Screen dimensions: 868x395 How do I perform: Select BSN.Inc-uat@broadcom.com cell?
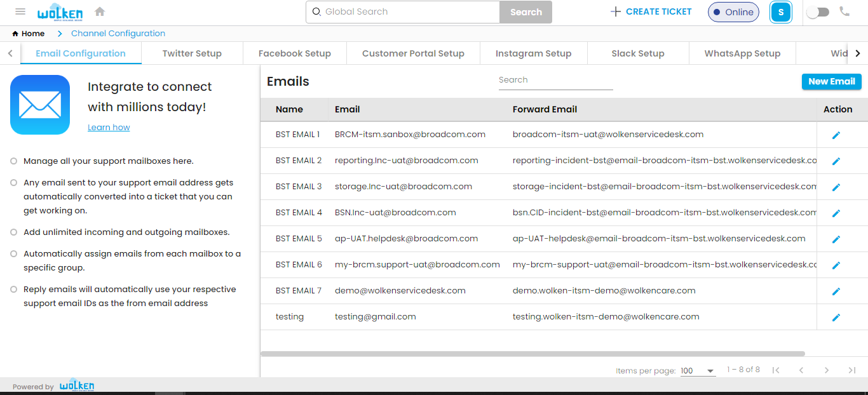coord(395,213)
